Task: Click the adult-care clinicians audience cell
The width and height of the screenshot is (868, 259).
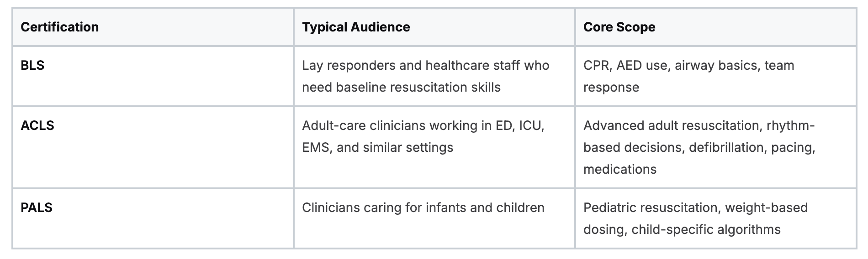Action: coord(434,147)
